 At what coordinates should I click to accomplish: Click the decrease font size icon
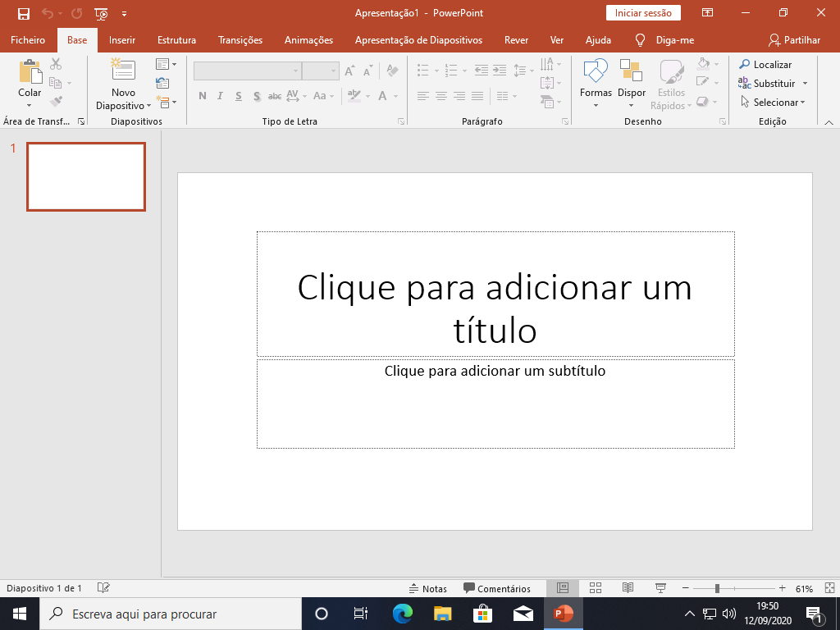click(367, 71)
